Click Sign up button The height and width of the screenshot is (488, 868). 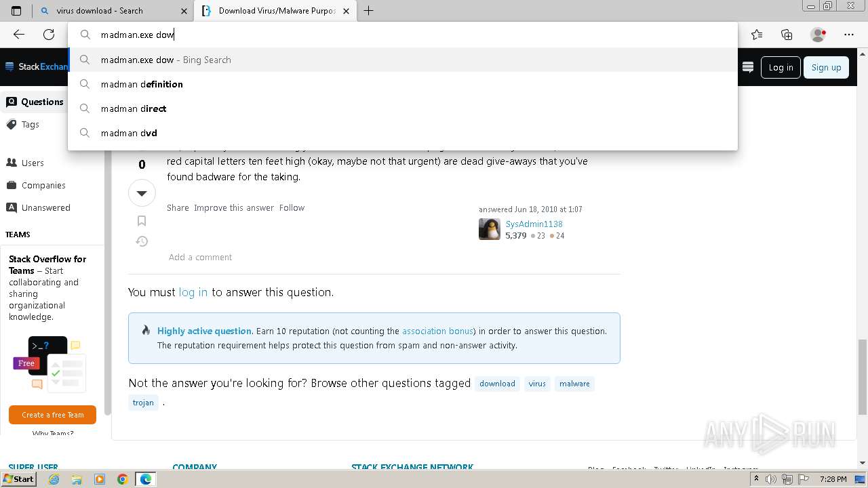[826, 67]
